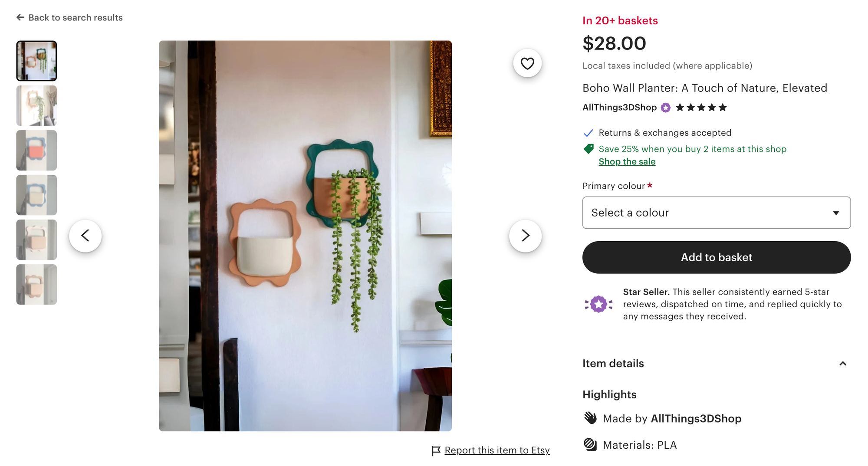
Task: Select the red planter variant thumbnail
Action: (x=36, y=150)
